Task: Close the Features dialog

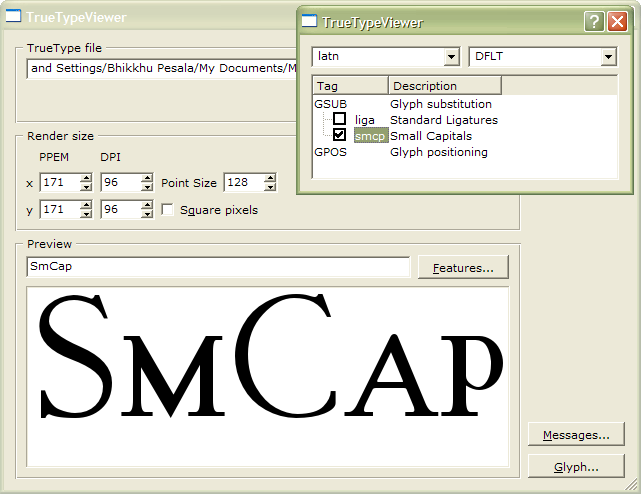Action: pos(617,21)
